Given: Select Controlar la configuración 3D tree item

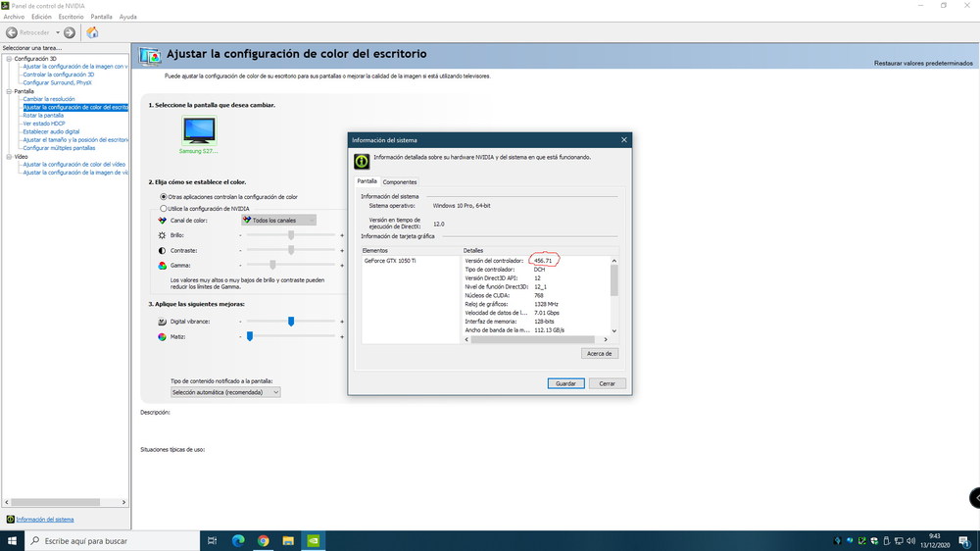Looking at the screenshot, I should (58, 75).
